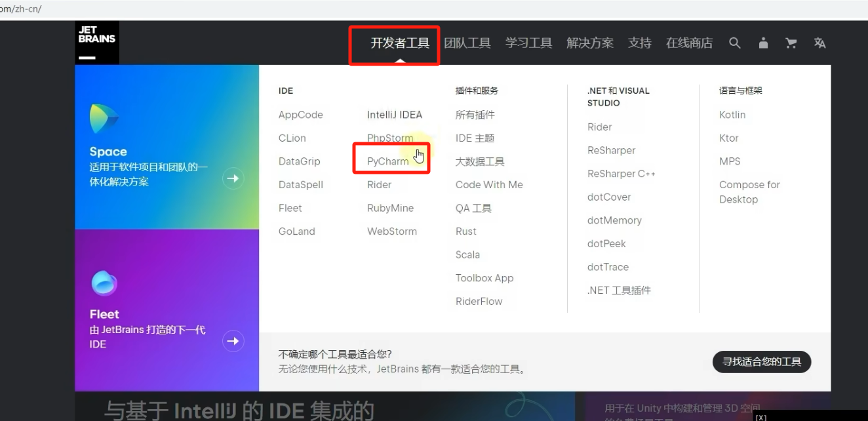Viewport: 868px width, 421px height.
Task: Open the 在线商店 menu
Action: tap(689, 43)
